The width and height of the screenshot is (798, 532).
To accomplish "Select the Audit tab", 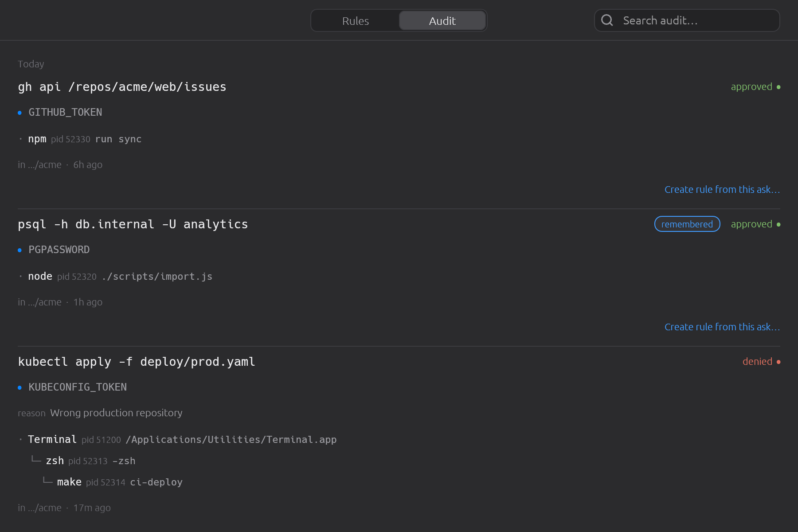I will [x=442, y=21].
